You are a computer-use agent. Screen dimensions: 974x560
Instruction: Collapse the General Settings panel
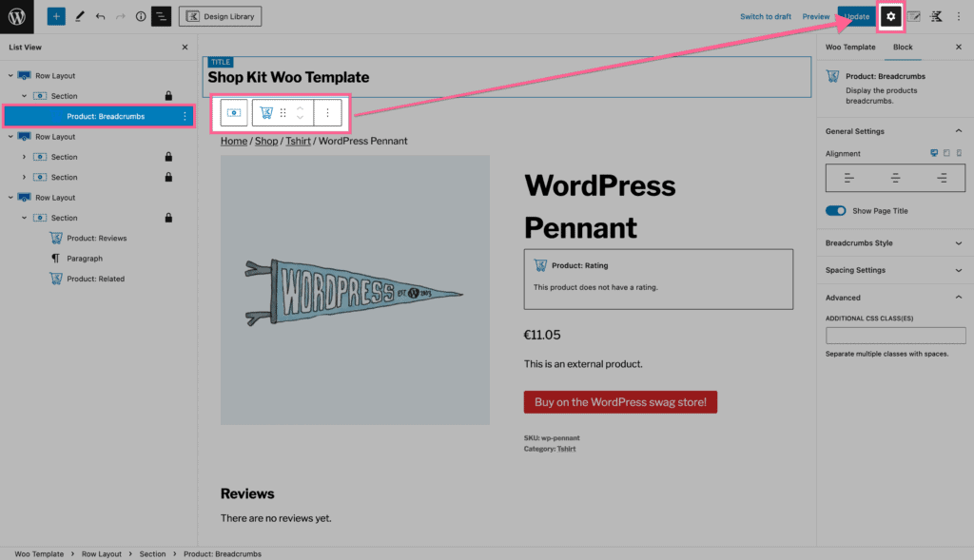click(894, 130)
